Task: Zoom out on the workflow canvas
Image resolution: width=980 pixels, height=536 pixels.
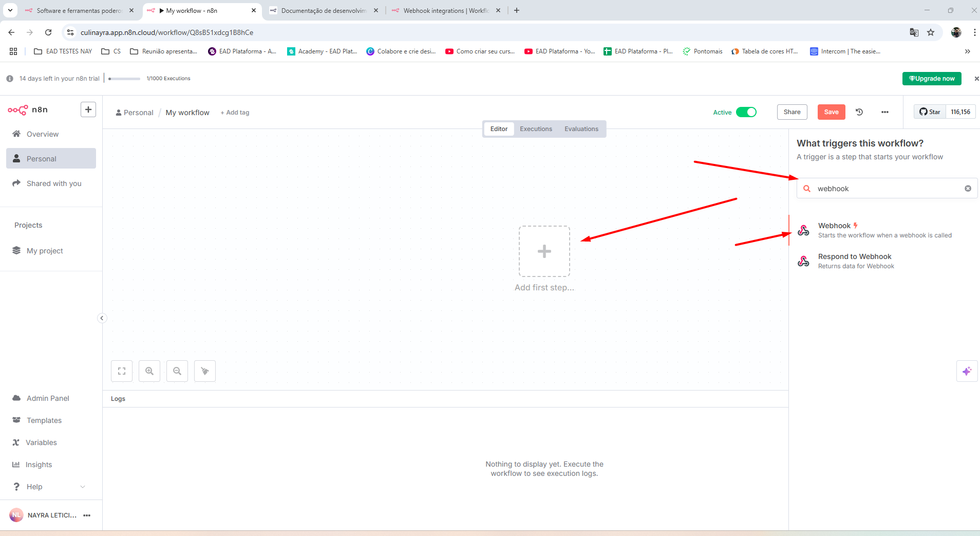Action: (177, 371)
